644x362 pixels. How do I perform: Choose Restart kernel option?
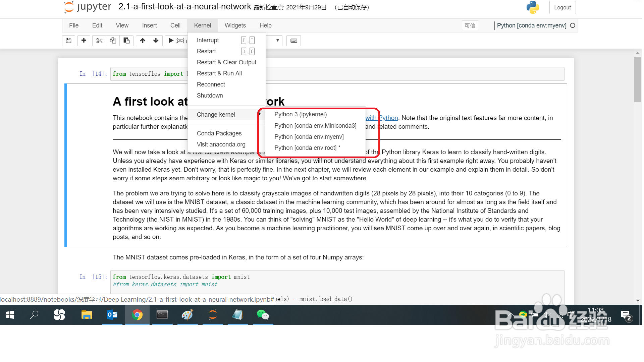pyautogui.click(x=226, y=51)
